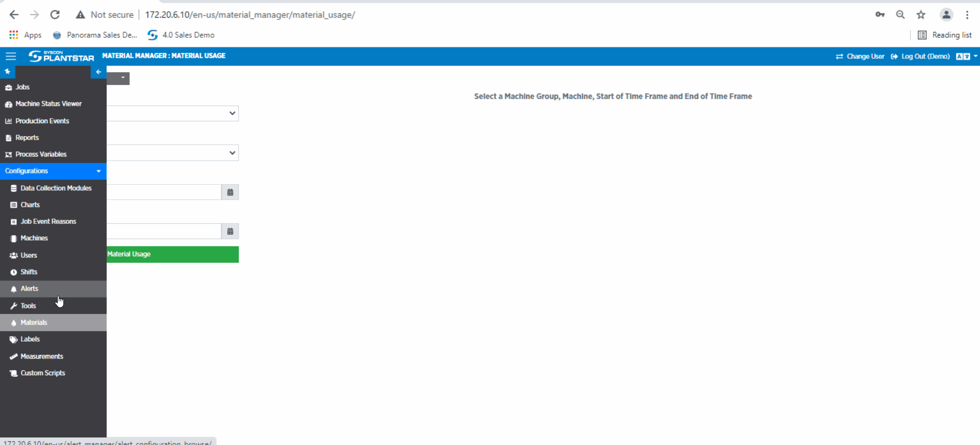This screenshot has height=445, width=980.
Task: Open the Machine Group dropdown
Action: pos(173,113)
